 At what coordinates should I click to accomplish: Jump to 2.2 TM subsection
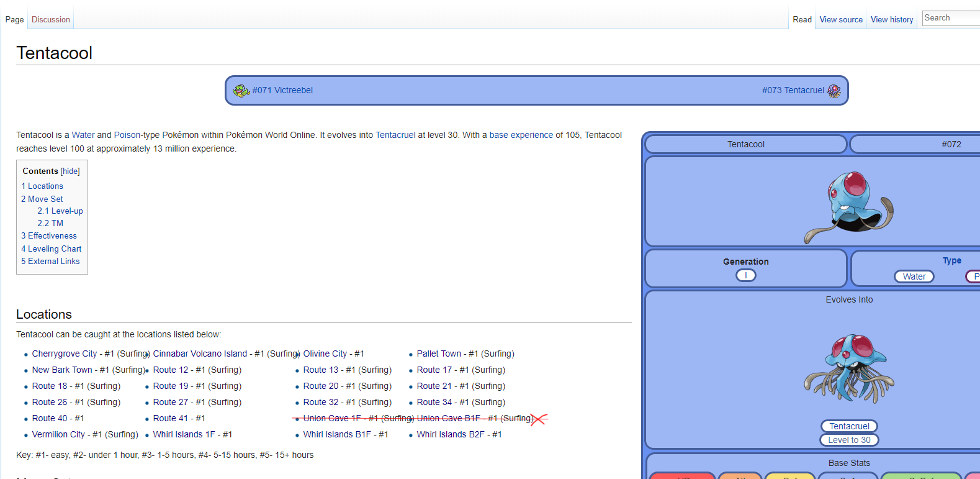tap(50, 223)
